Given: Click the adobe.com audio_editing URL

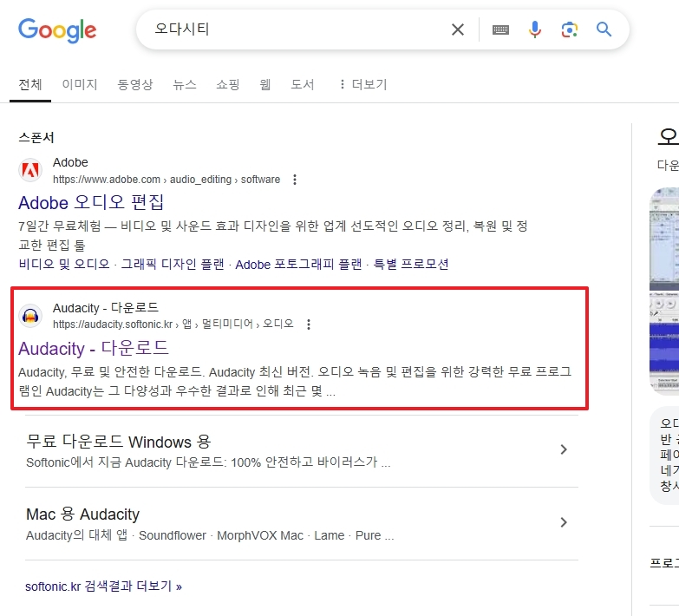Looking at the screenshot, I should coord(166,180).
